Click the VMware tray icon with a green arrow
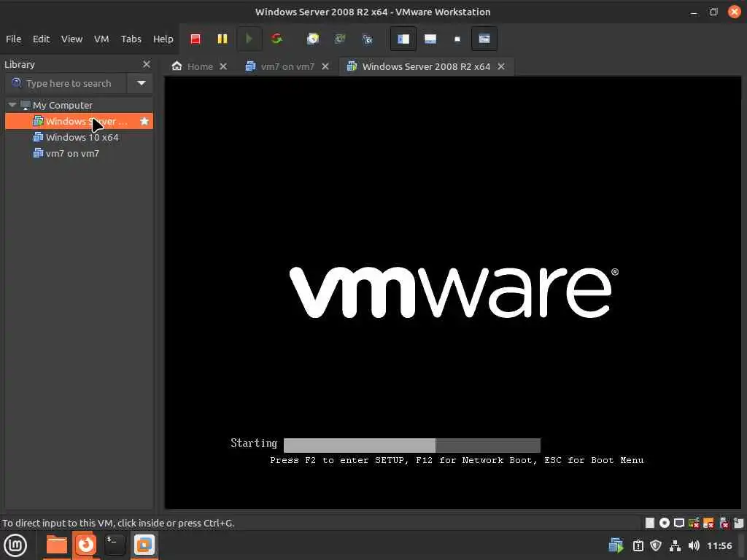 616,545
